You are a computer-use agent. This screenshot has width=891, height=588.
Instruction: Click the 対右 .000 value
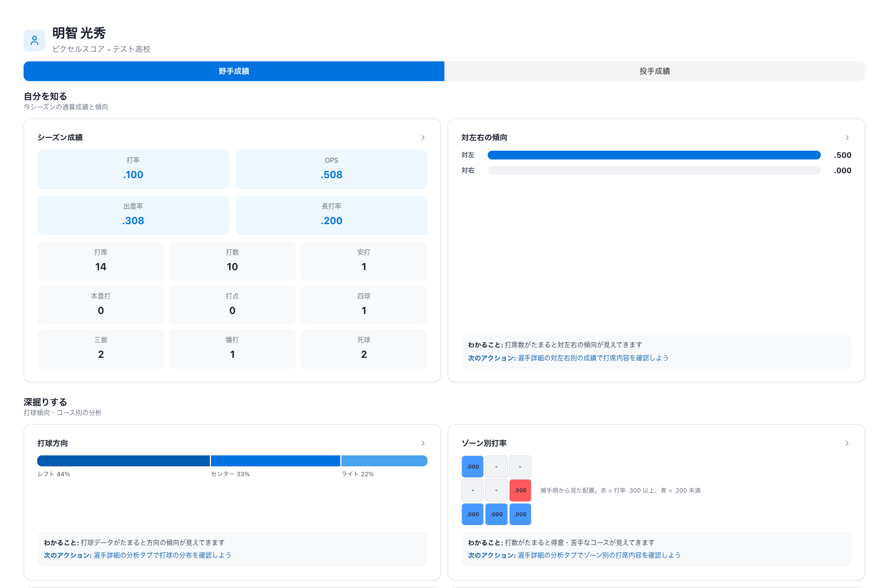(x=843, y=170)
